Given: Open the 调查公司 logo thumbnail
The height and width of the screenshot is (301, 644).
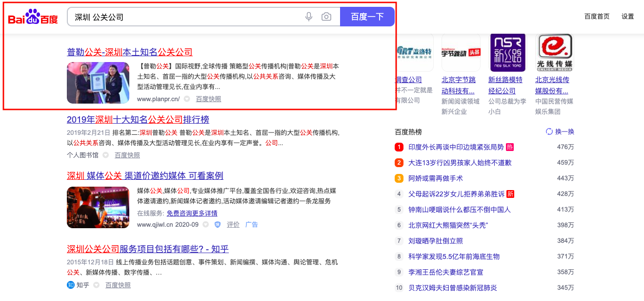Looking at the screenshot, I should point(414,52).
